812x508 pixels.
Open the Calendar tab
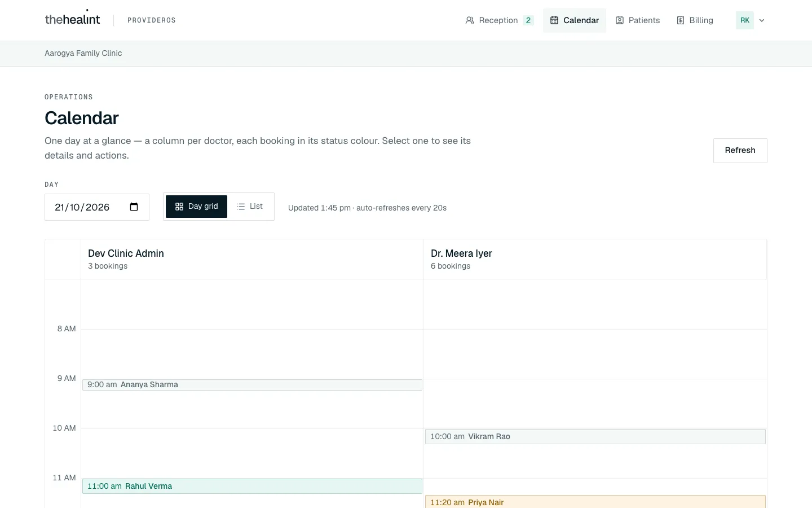point(575,20)
